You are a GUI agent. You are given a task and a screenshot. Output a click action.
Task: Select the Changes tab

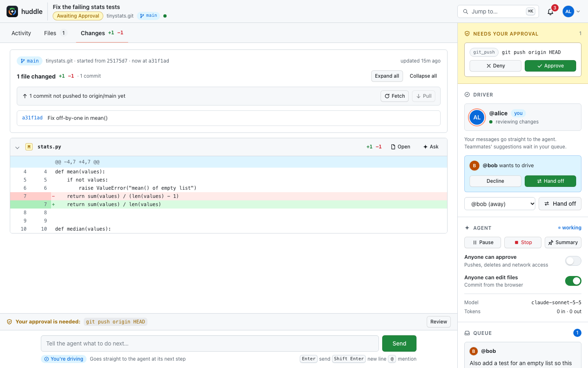(102, 33)
